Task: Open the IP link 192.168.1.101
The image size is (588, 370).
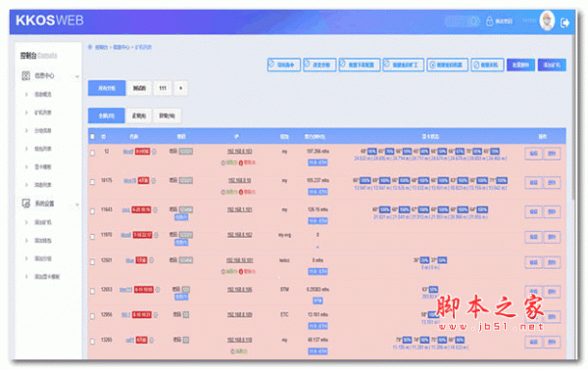Action: [x=239, y=209]
